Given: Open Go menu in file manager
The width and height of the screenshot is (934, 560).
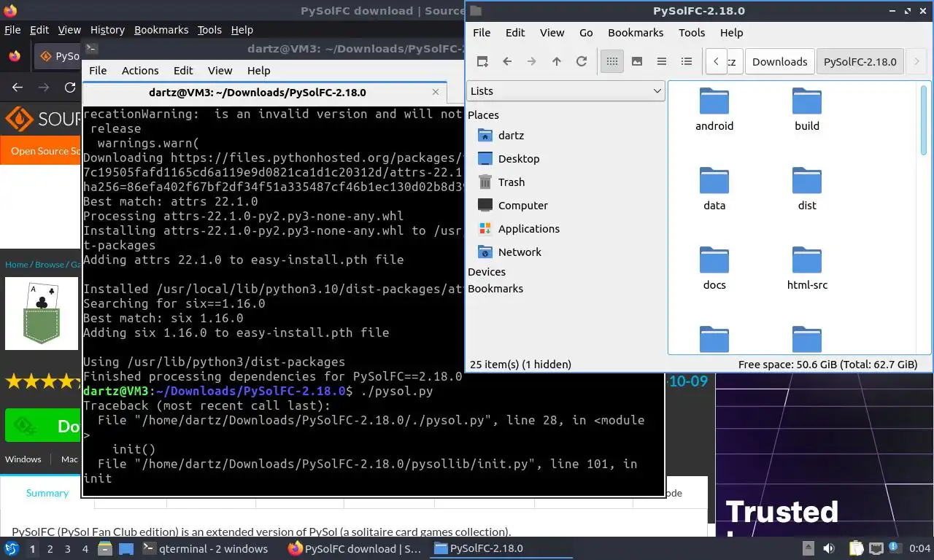Looking at the screenshot, I should (586, 32).
